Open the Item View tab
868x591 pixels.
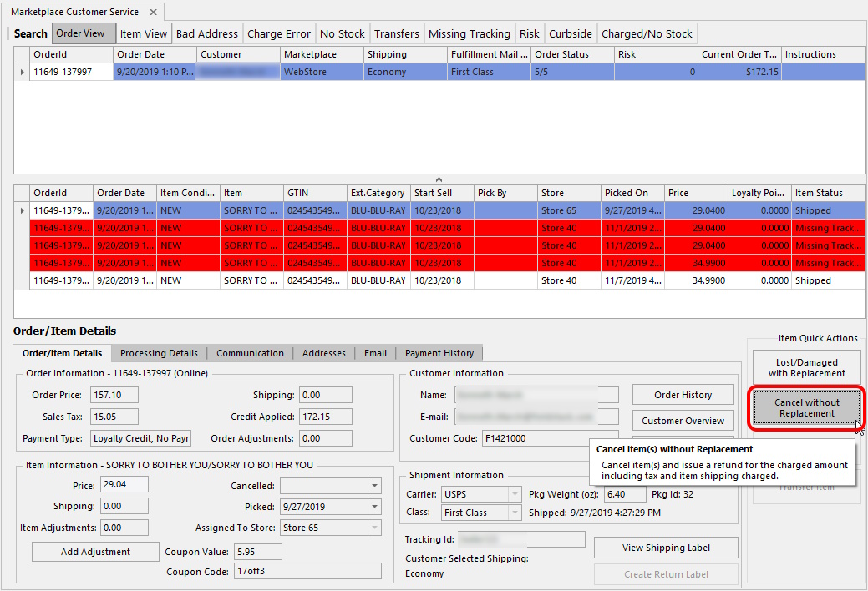pyautogui.click(x=144, y=33)
